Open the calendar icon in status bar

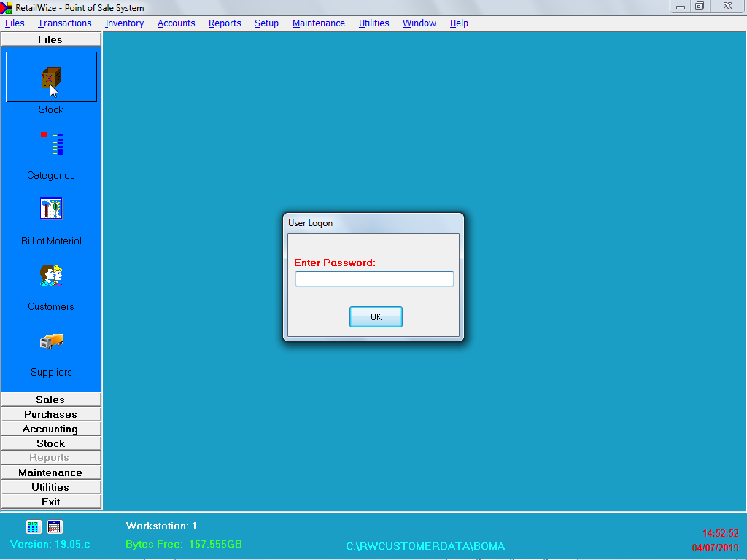click(55, 526)
